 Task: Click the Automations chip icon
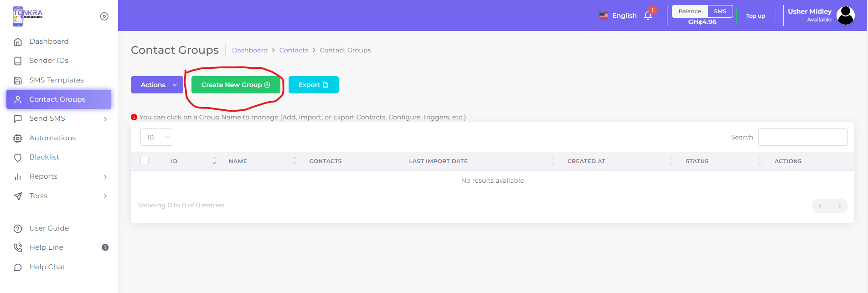pos(18,139)
